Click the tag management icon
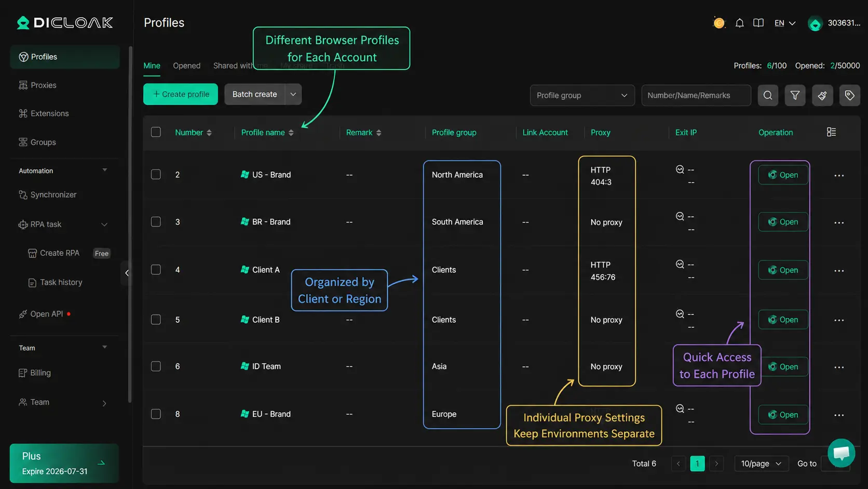 click(x=850, y=95)
